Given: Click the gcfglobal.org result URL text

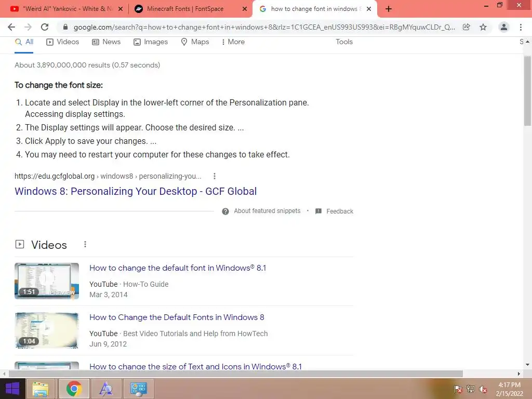Looking at the screenshot, I should pyautogui.click(x=108, y=176).
